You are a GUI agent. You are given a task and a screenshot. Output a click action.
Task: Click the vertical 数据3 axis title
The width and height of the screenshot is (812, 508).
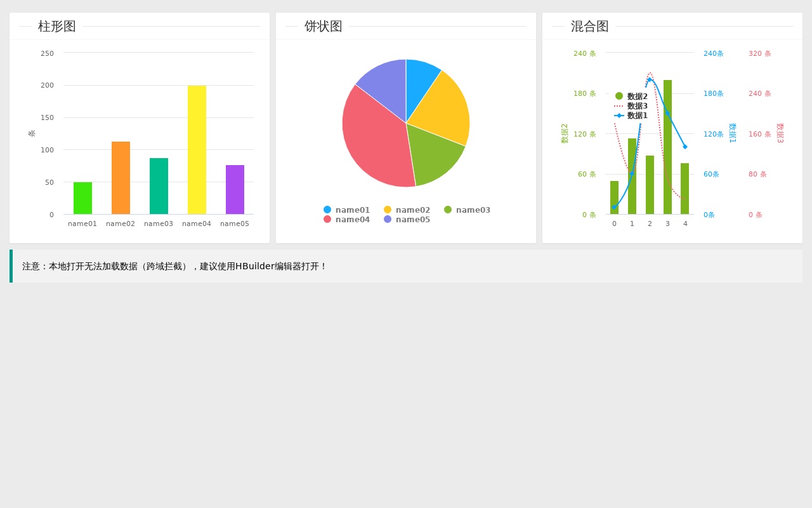780,133
